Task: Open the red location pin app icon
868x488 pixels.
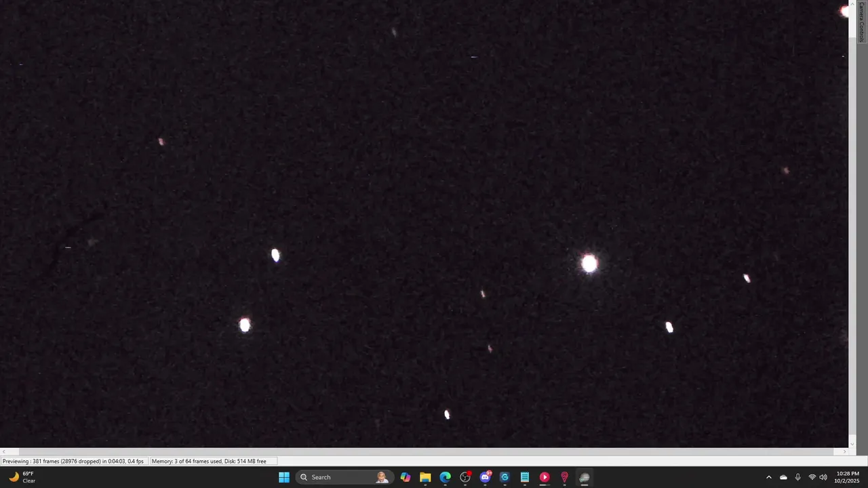Action: 564,477
